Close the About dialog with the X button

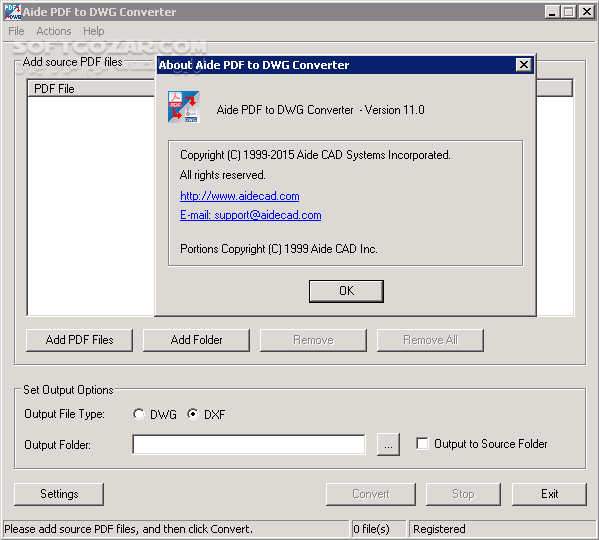[x=524, y=65]
